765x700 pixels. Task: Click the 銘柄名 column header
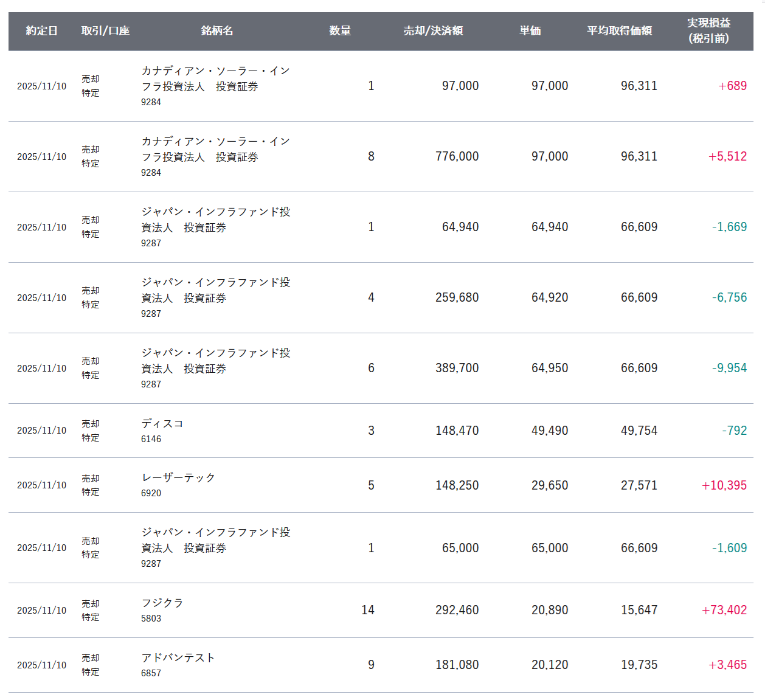click(217, 31)
